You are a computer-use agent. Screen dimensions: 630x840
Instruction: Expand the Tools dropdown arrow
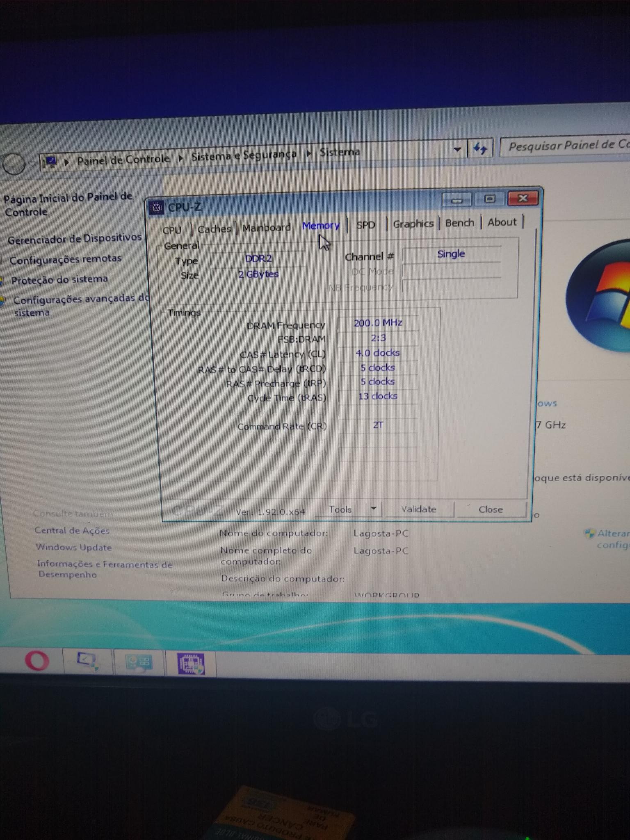374,509
